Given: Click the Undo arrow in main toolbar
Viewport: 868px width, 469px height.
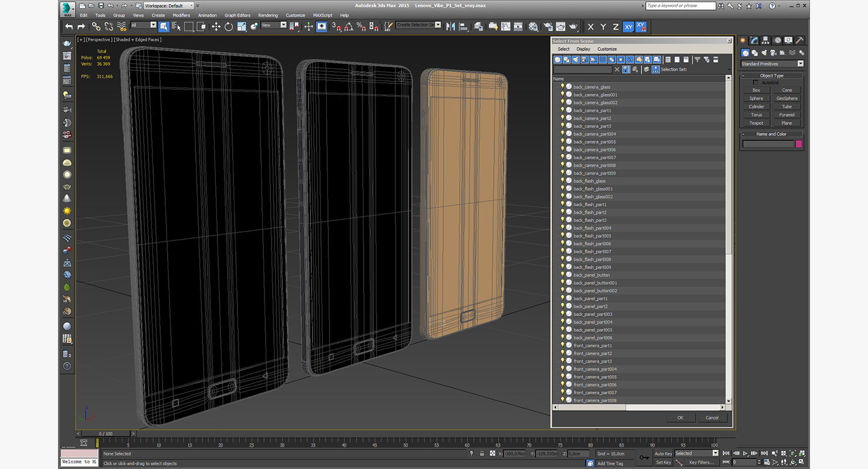Looking at the screenshot, I should [x=69, y=26].
